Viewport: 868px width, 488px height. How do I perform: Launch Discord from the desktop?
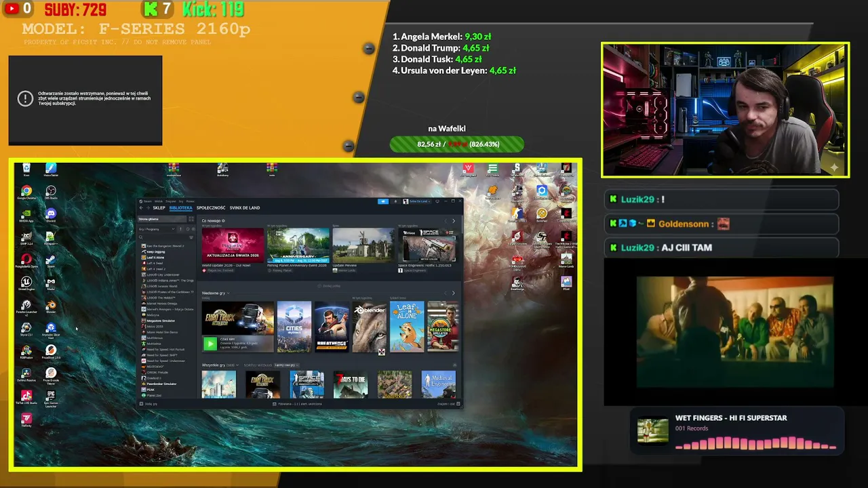(x=51, y=216)
